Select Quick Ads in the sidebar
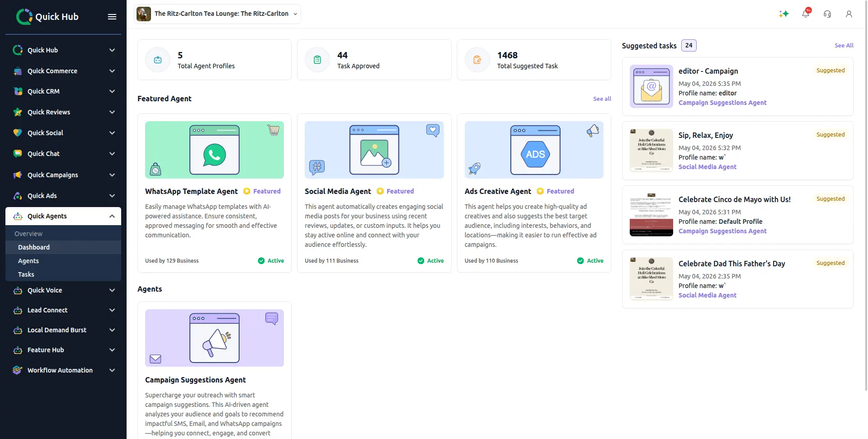The image size is (868, 439). (x=63, y=196)
